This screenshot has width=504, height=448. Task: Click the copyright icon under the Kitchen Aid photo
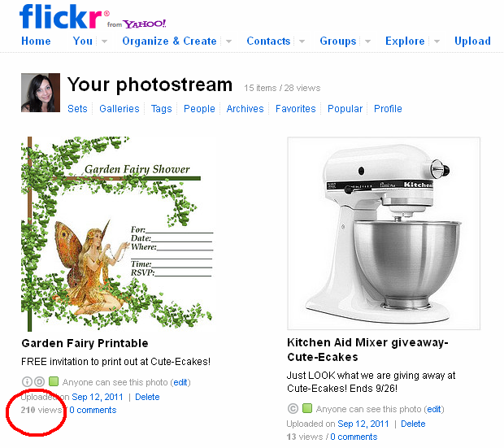(x=293, y=408)
